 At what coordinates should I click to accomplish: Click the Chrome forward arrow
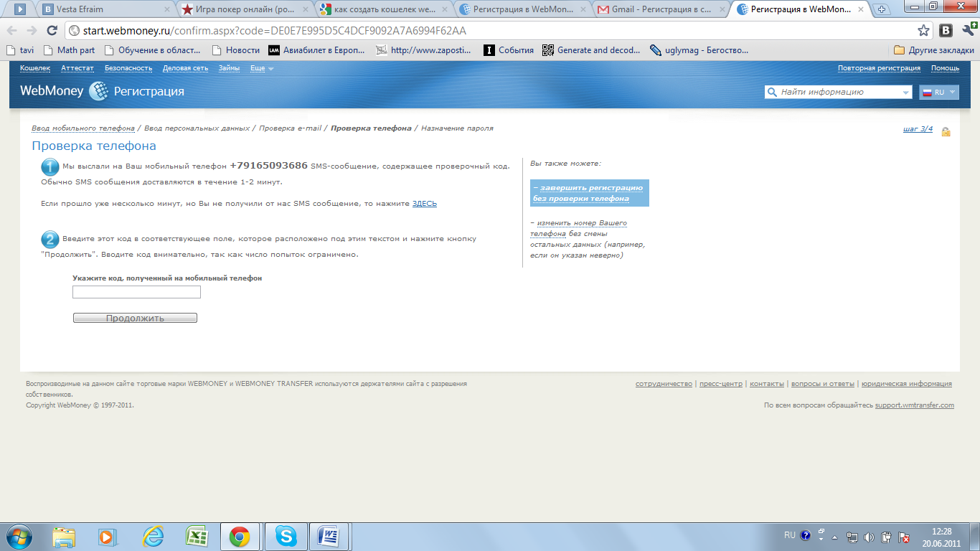pos(32,31)
